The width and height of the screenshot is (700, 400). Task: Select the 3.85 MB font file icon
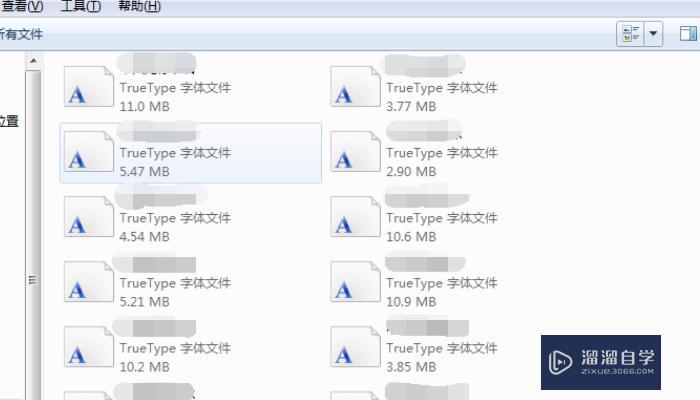pyautogui.click(x=355, y=347)
